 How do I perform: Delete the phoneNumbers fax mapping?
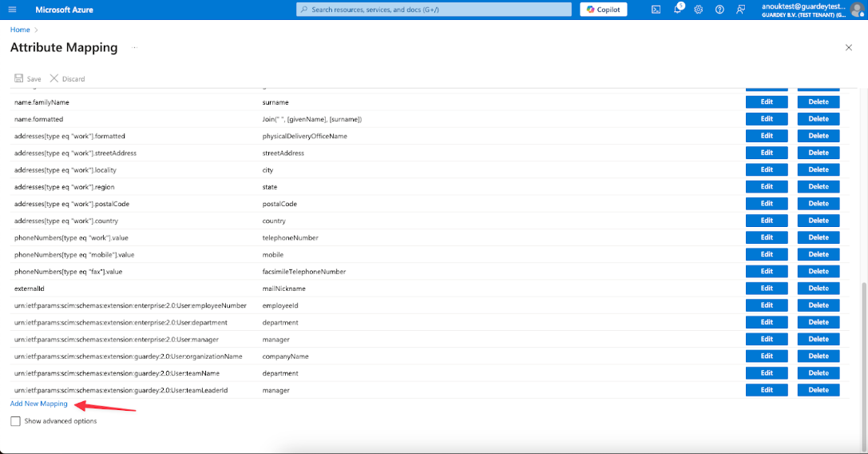pos(818,272)
